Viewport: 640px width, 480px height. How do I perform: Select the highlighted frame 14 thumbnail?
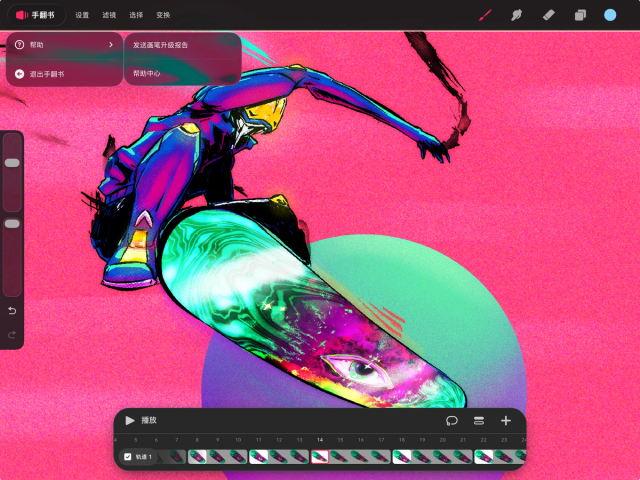320,457
